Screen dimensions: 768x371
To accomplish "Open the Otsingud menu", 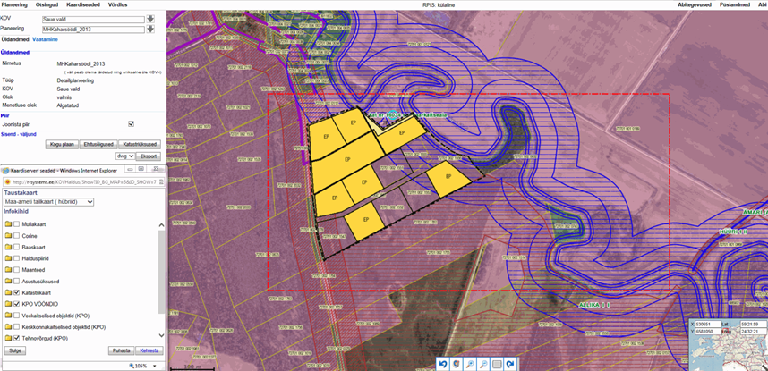I will tap(48, 4).
